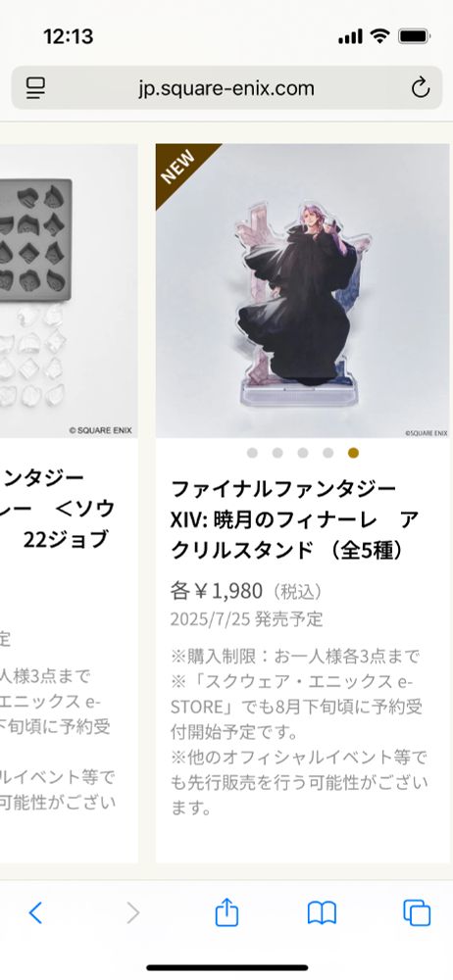The image size is (453, 980).
Task: Open ファイナルファンタジーXIV アクリルスタンド title link
Action: tap(295, 519)
